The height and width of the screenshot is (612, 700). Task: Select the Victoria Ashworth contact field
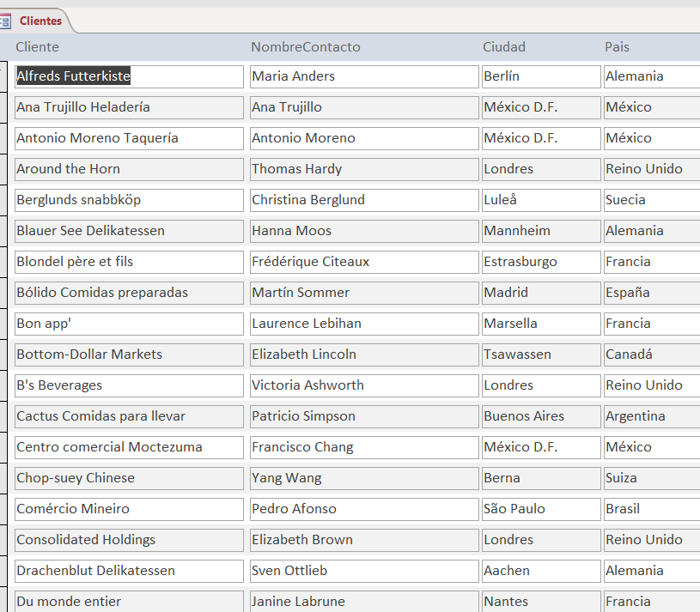tap(363, 385)
